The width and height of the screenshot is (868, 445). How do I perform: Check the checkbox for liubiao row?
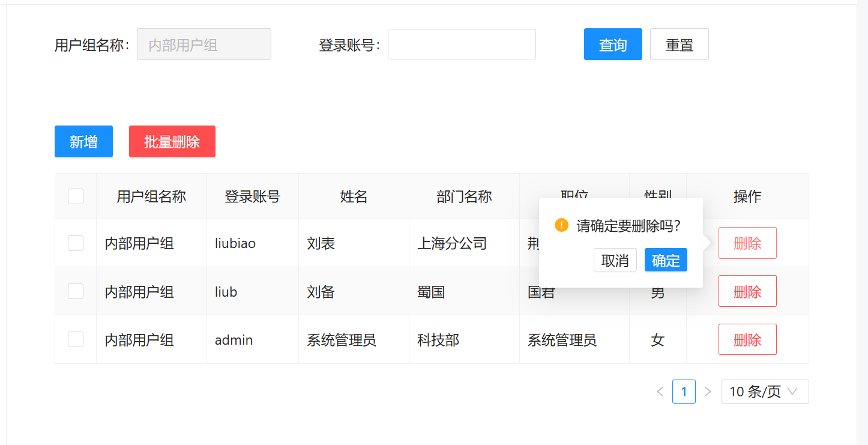tap(76, 243)
